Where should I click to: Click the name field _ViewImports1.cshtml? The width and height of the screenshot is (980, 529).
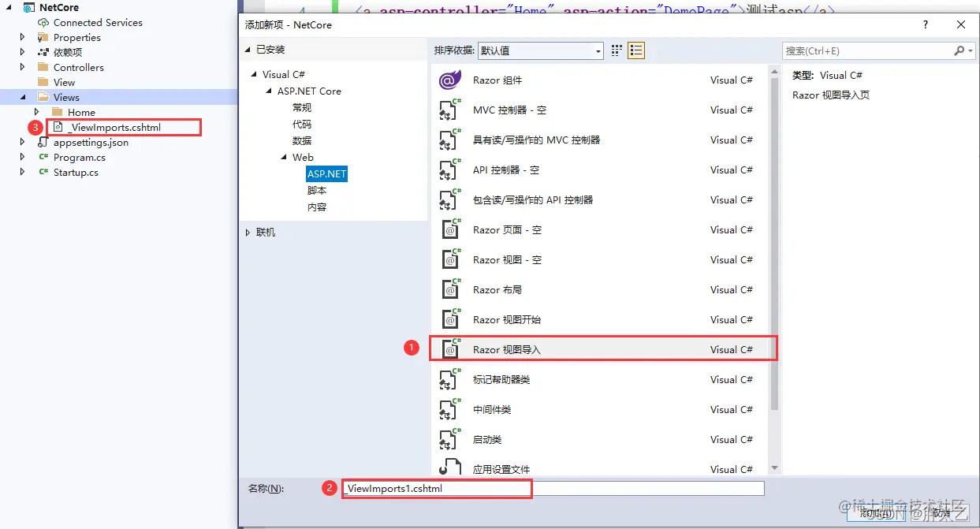pos(553,489)
